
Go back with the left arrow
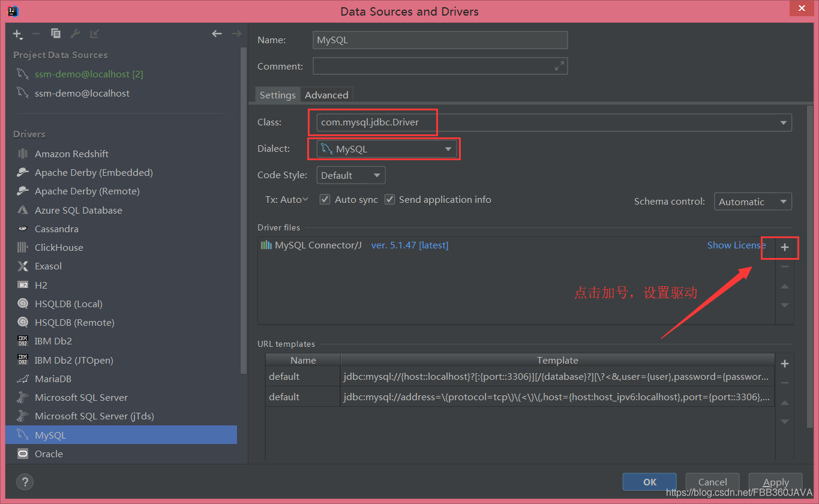point(217,34)
